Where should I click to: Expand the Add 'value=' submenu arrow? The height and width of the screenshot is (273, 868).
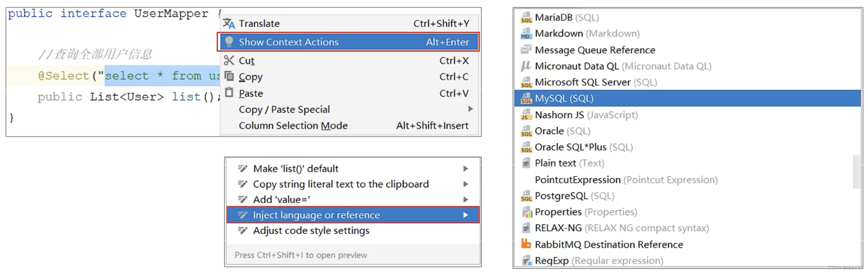tap(466, 199)
